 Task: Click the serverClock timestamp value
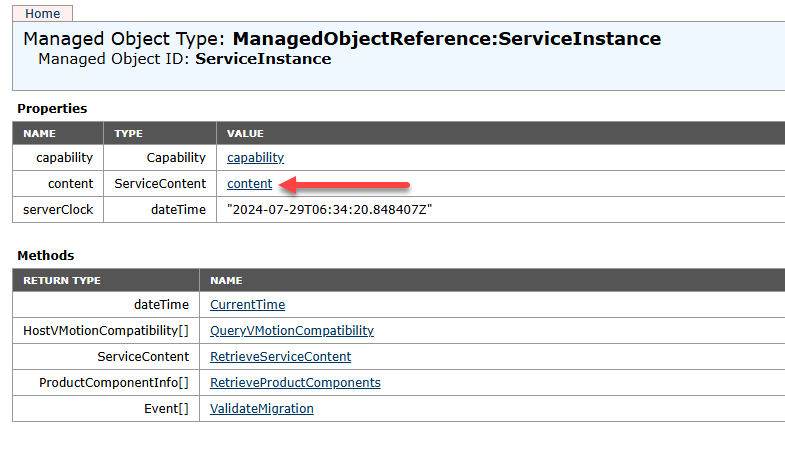[x=327, y=210]
